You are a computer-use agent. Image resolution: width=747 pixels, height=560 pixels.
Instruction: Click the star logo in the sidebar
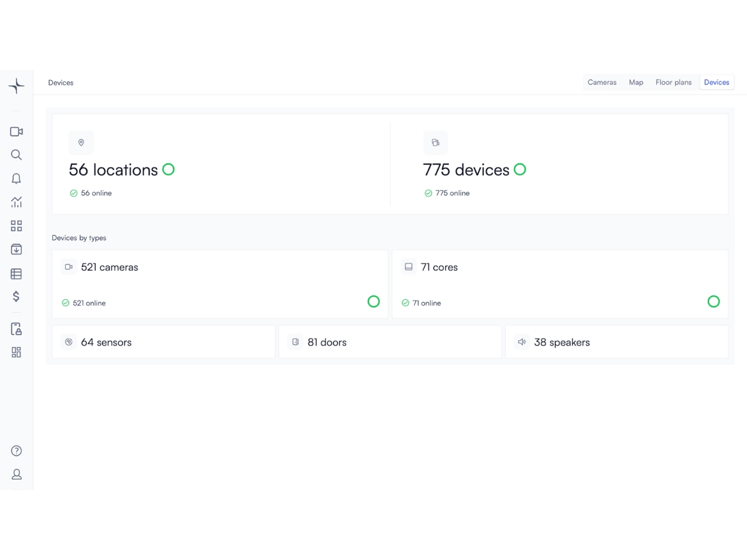pos(16,86)
